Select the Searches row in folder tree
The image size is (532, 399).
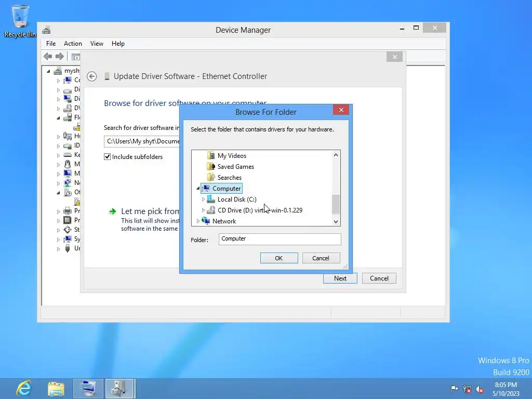[229, 178]
